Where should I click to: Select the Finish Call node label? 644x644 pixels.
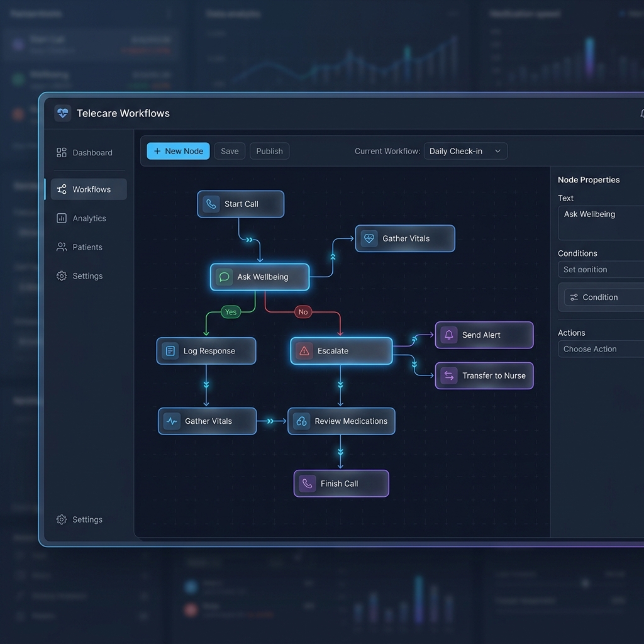339,484
